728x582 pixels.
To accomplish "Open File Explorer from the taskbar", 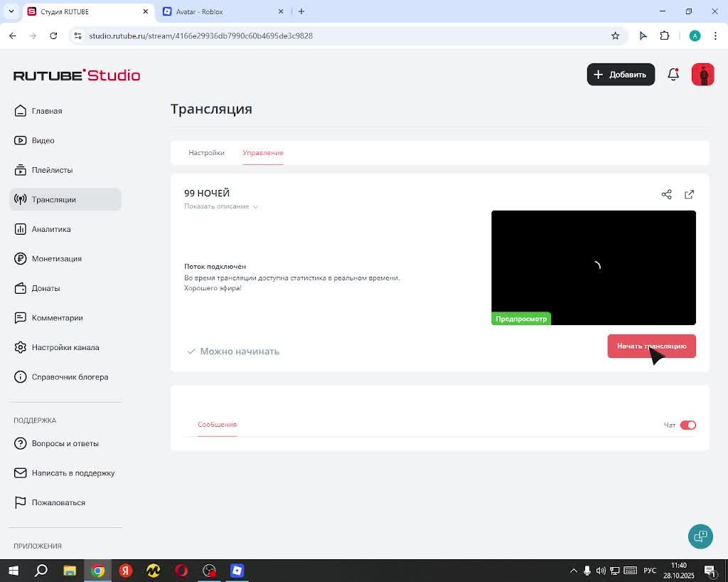I will (70, 571).
